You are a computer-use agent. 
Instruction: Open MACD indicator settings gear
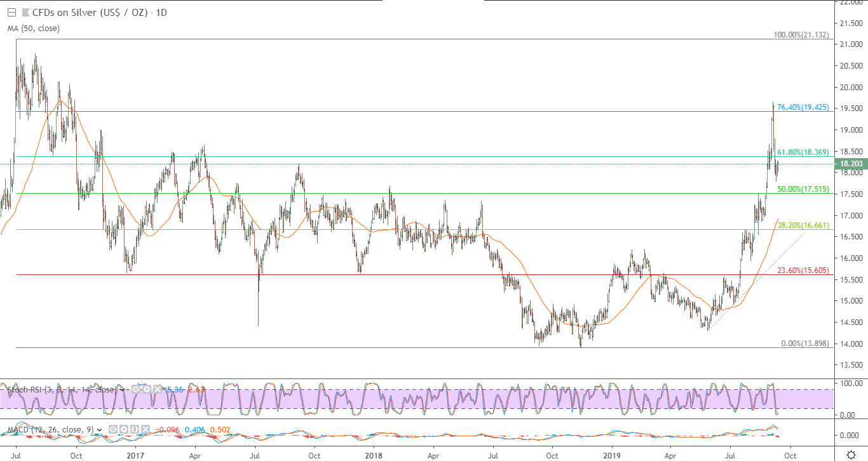123,430
